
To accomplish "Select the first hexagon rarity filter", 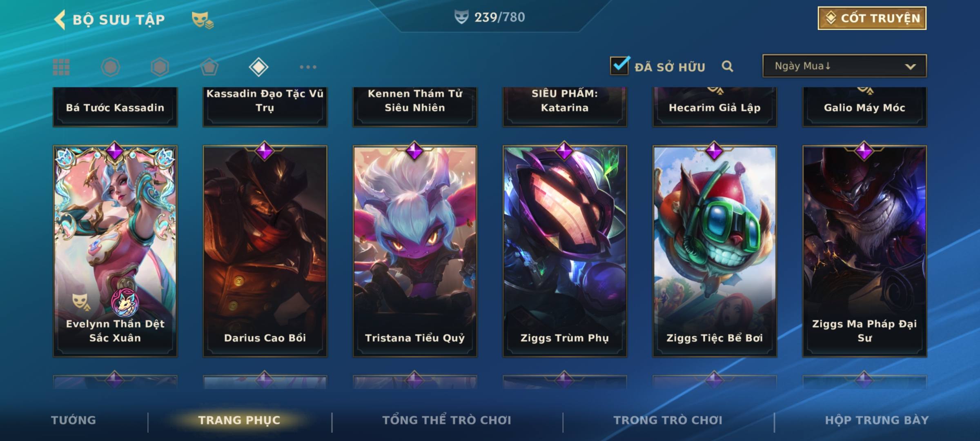I will click(111, 67).
